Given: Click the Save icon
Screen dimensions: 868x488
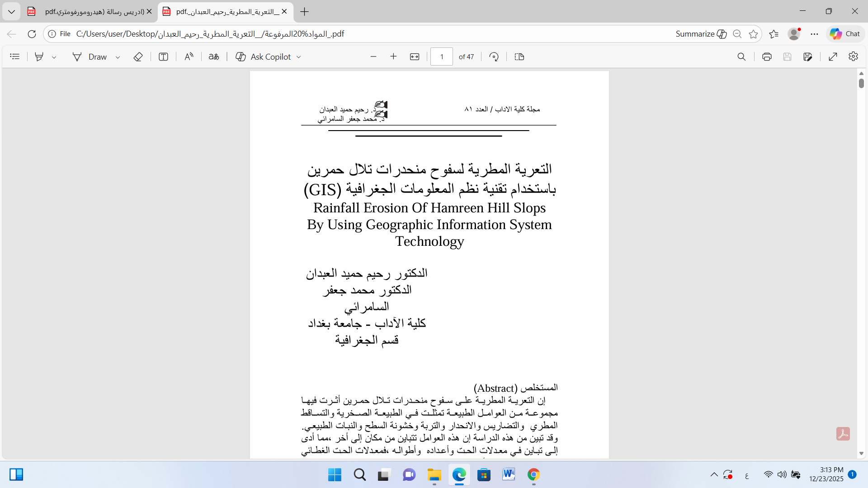Looking at the screenshot, I should tap(787, 56).
